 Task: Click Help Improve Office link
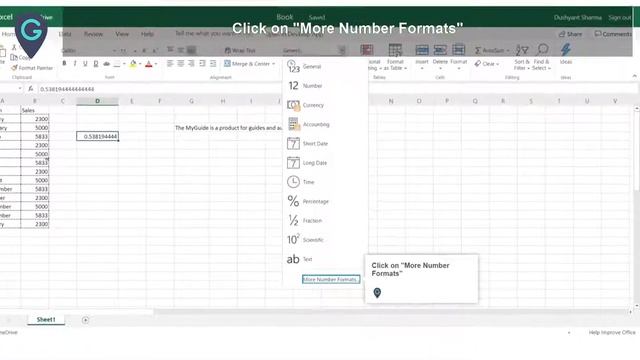(612, 333)
